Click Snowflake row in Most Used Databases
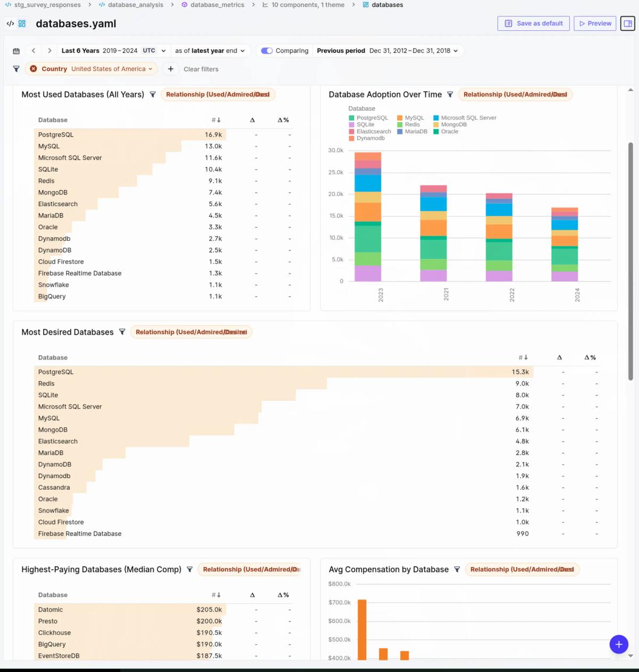Viewport: 639px width, 672px height. pyautogui.click(x=163, y=285)
